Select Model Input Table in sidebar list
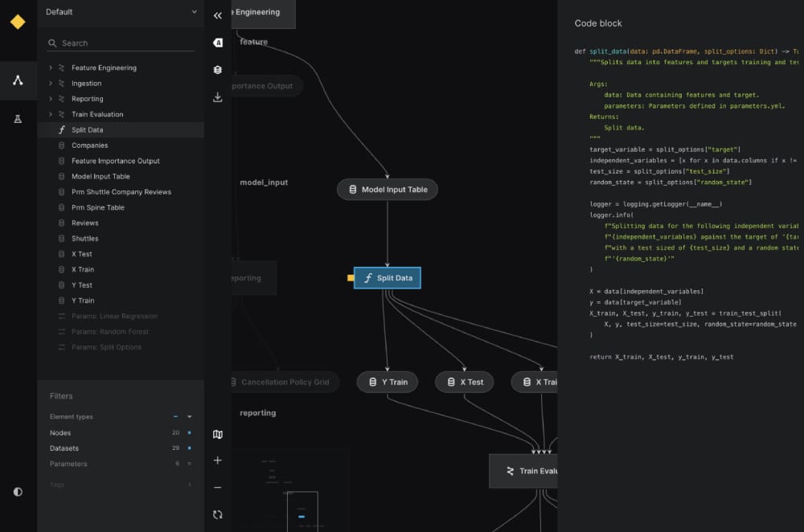This screenshot has width=804, height=532. pyautogui.click(x=100, y=176)
